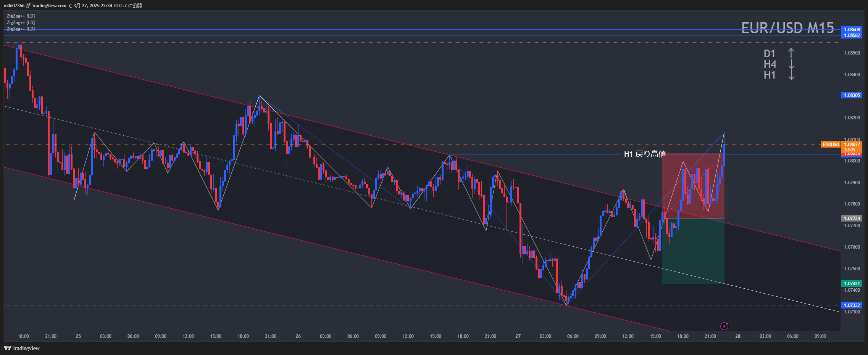
Task: Click the blue 1.08305 price label
Action: click(852, 95)
